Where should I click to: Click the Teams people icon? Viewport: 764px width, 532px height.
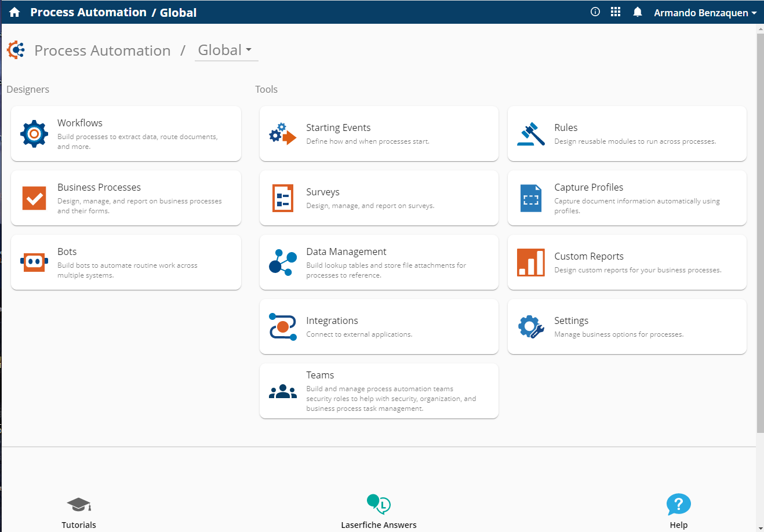coord(283,391)
